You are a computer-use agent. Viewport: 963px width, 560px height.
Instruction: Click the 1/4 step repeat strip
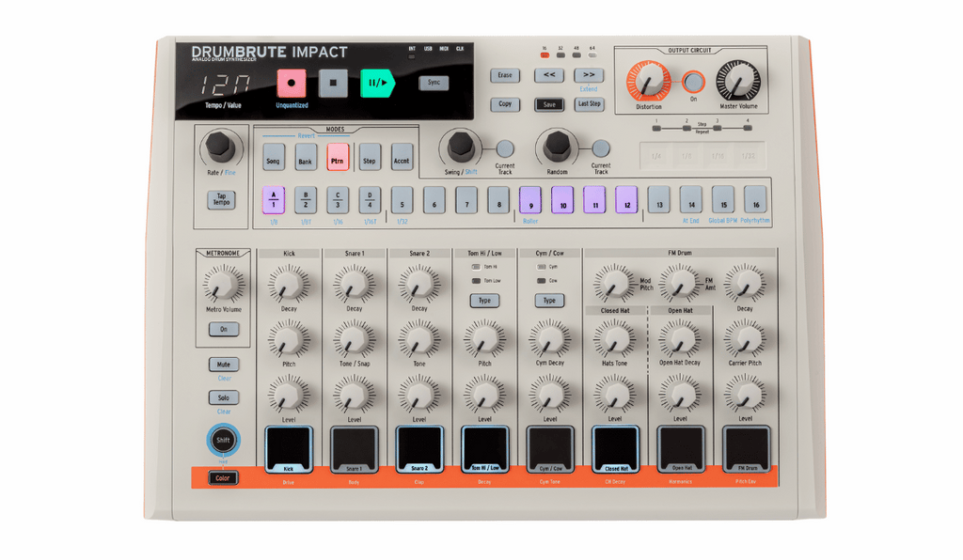(x=655, y=156)
